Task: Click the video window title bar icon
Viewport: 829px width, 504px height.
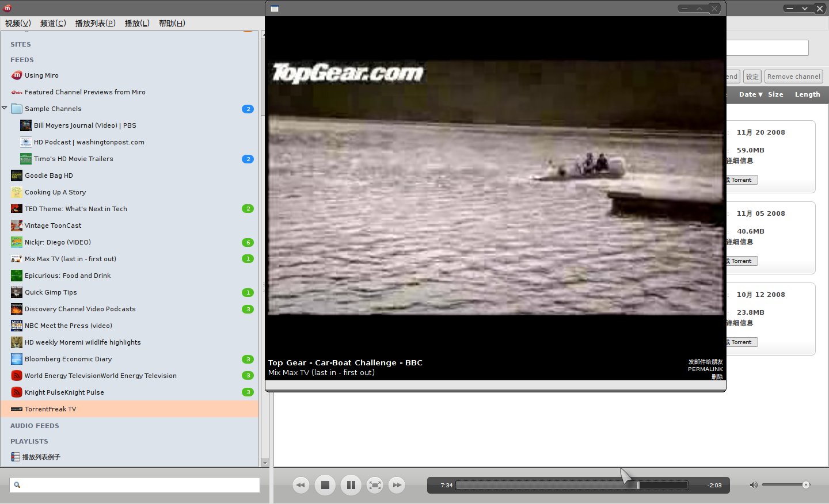Action: point(275,9)
